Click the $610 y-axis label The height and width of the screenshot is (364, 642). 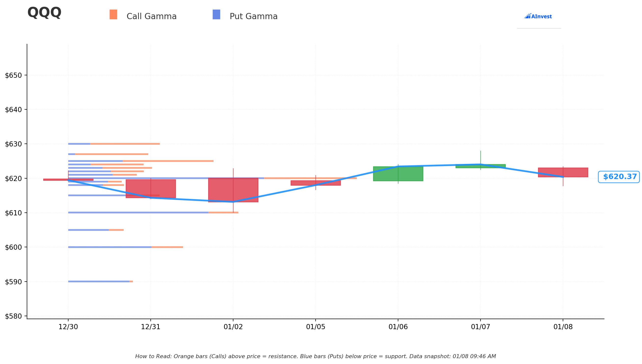pos(13,213)
